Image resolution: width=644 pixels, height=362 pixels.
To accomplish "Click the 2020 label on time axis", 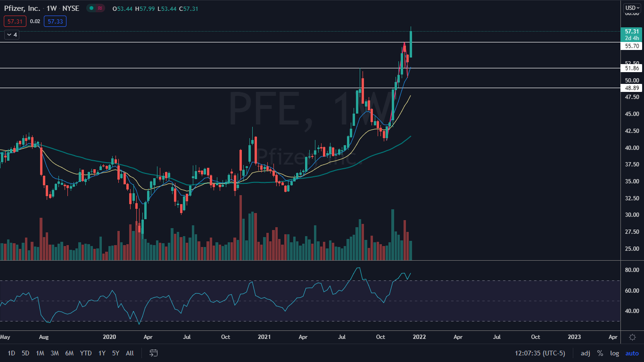I will coord(109,337).
